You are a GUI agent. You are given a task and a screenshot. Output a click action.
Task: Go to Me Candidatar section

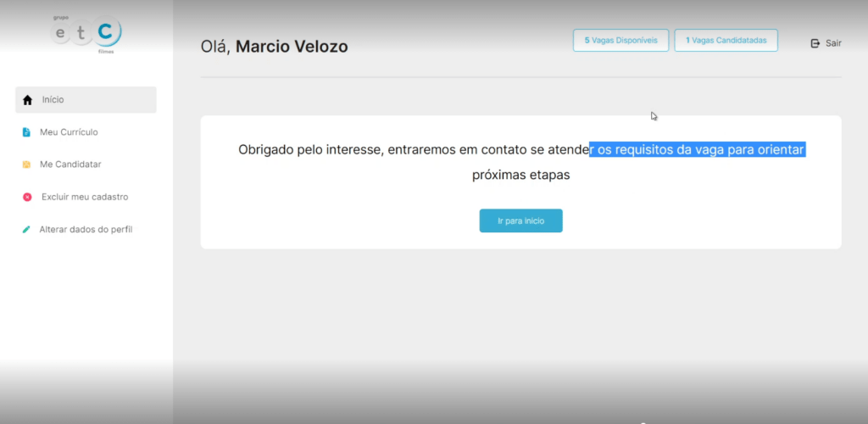click(x=70, y=165)
